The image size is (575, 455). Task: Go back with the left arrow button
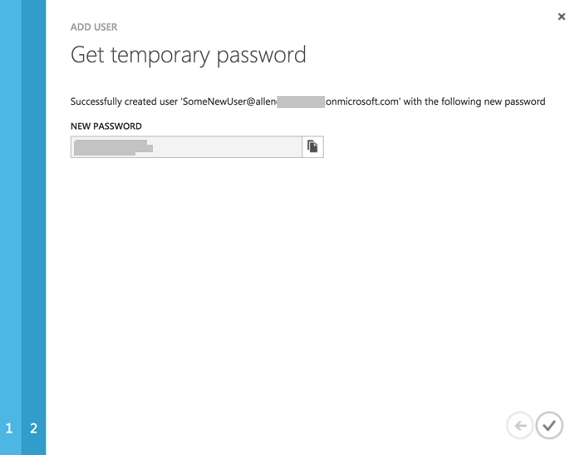coord(520,425)
